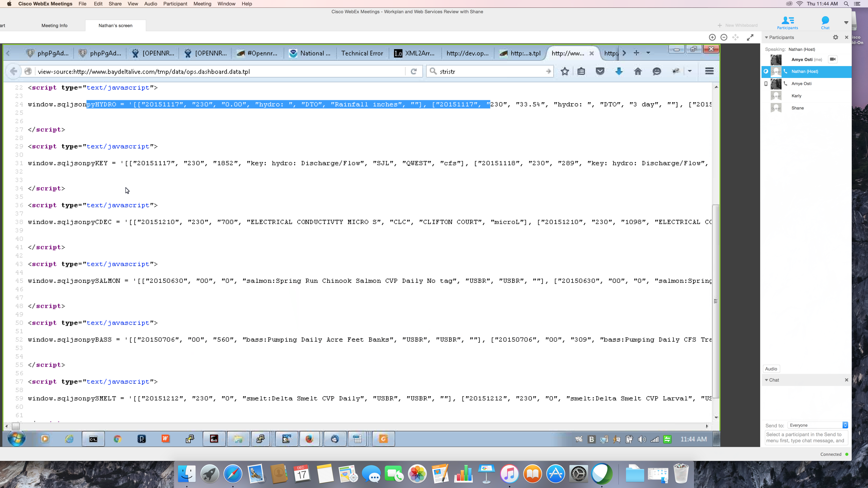Save page to Pocket
868x488 pixels.
tap(600, 71)
